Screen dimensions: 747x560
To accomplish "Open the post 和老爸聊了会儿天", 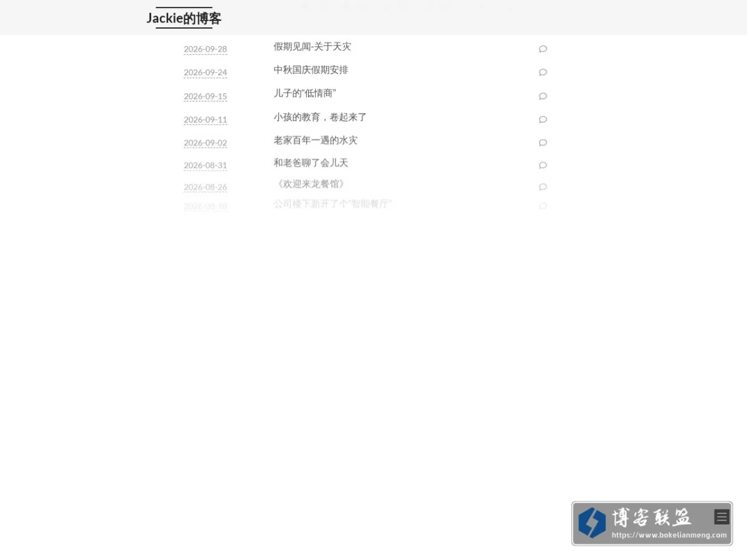I will point(311,163).
